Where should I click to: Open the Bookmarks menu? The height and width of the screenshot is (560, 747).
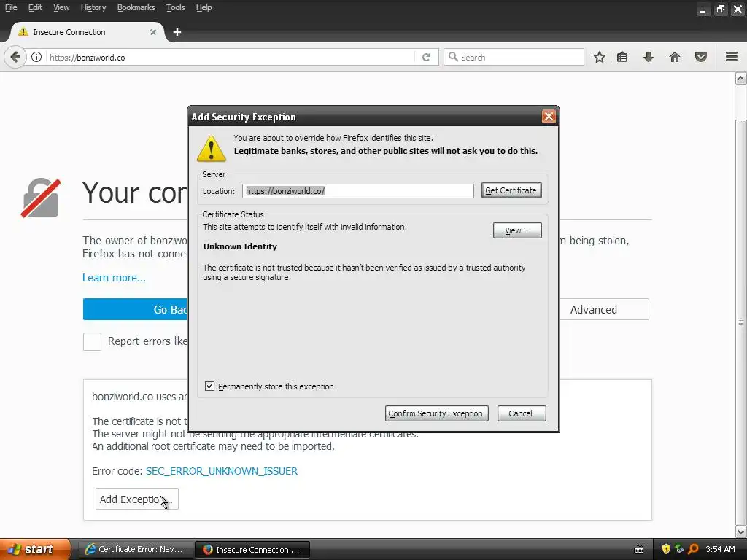[136, 7]
